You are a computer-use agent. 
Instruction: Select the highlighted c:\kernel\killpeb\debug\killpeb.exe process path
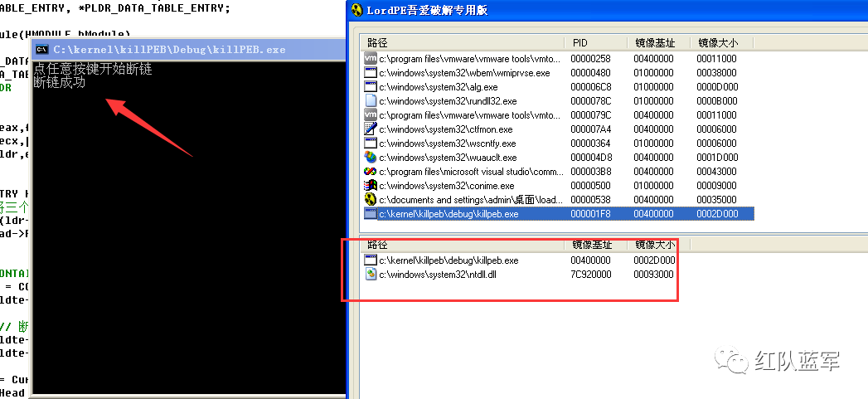[x=449, y=214]
